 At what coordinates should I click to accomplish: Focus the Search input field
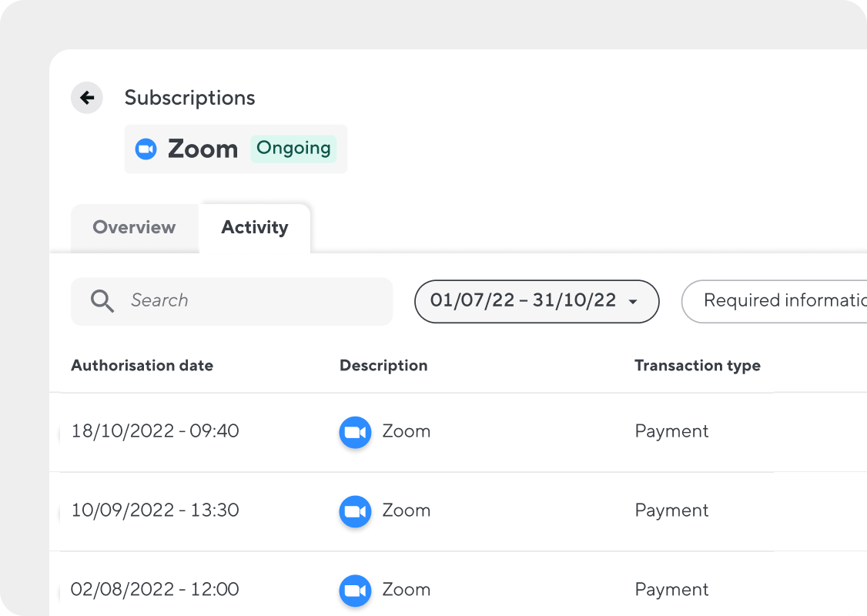click(232, 301)
